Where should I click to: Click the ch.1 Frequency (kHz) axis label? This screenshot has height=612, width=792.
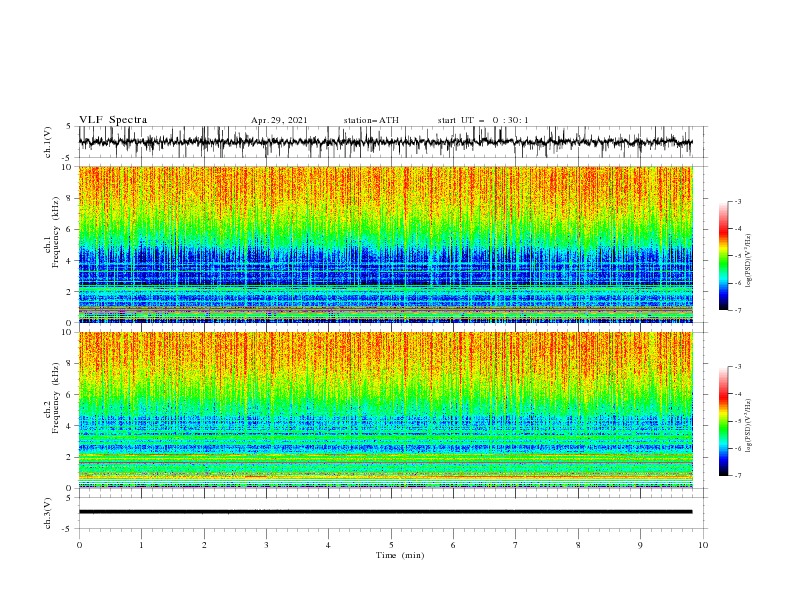tap(51, 233)
